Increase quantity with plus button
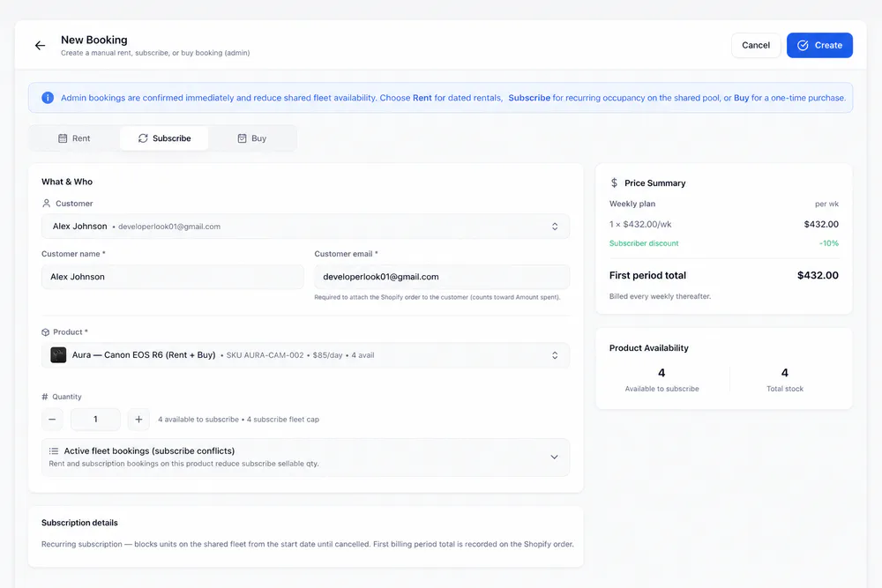Viewport: 882px width, 588px height. (x=138, y=420)
